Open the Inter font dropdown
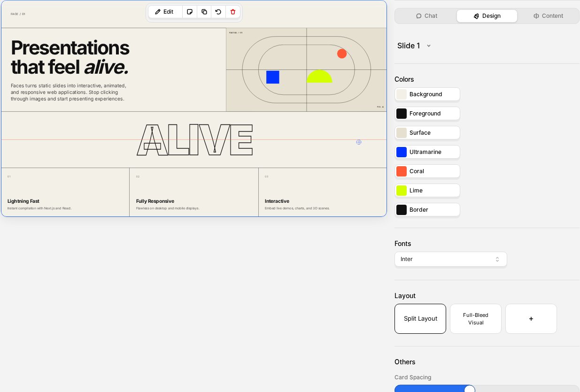This screenshot has width=580, height=392. [x=451, y=259]
